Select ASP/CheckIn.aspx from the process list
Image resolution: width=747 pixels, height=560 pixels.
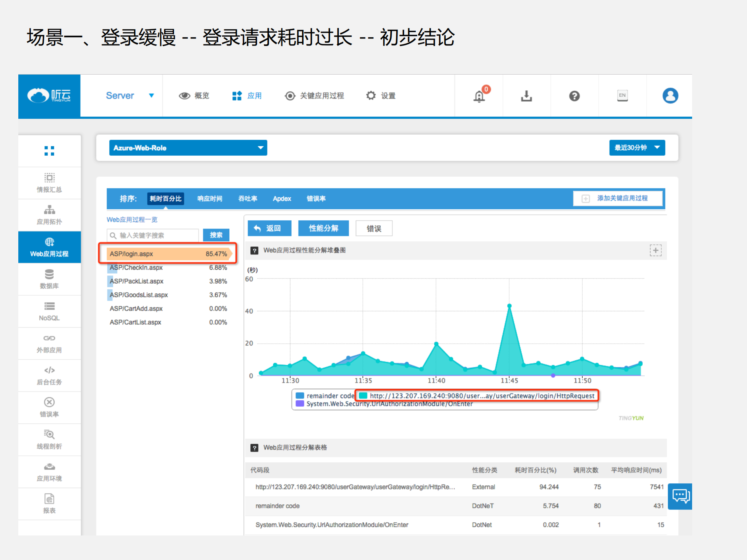click(136, 267)
